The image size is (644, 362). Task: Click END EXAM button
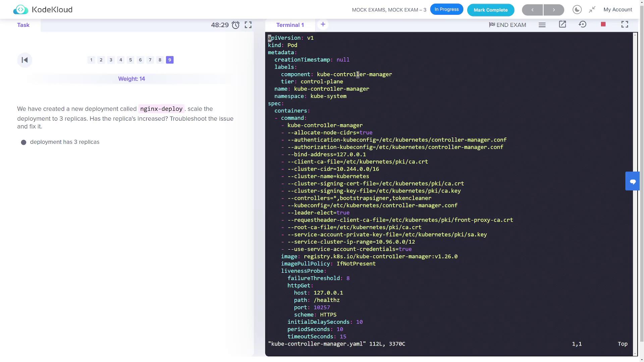coord(507,25)
